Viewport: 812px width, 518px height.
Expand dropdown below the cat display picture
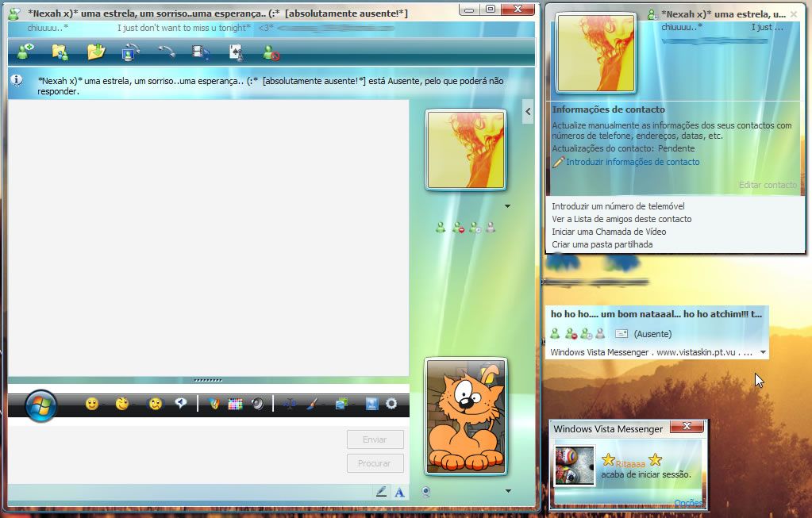pos(508,491)
